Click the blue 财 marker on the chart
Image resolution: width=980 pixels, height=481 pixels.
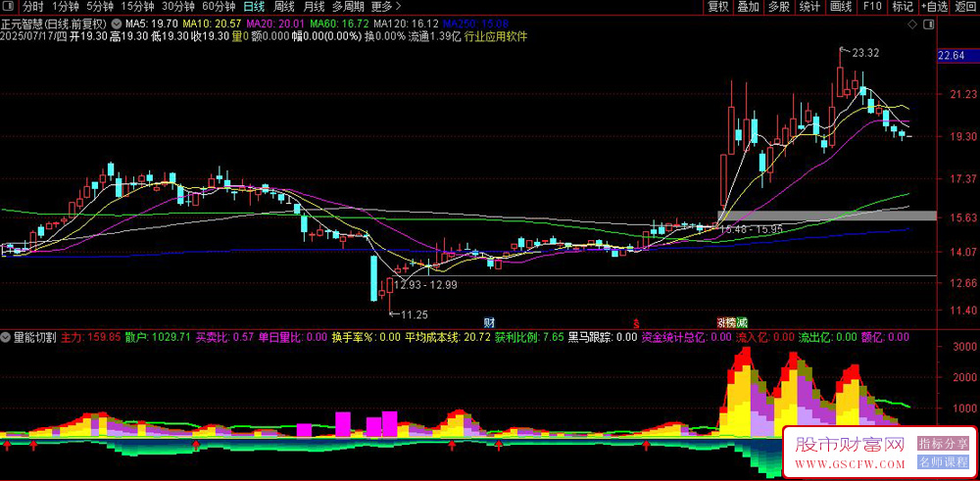point(490,323)
